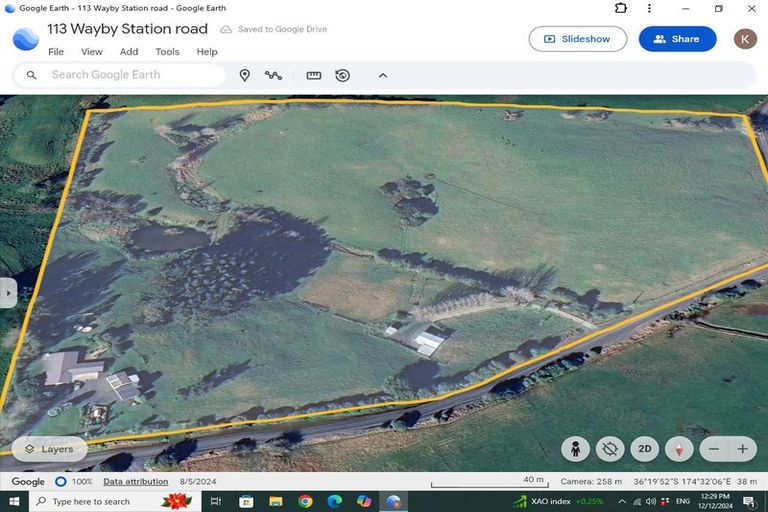768x512 pixels.
Task: Click the Share button
Action: [677, 39]
